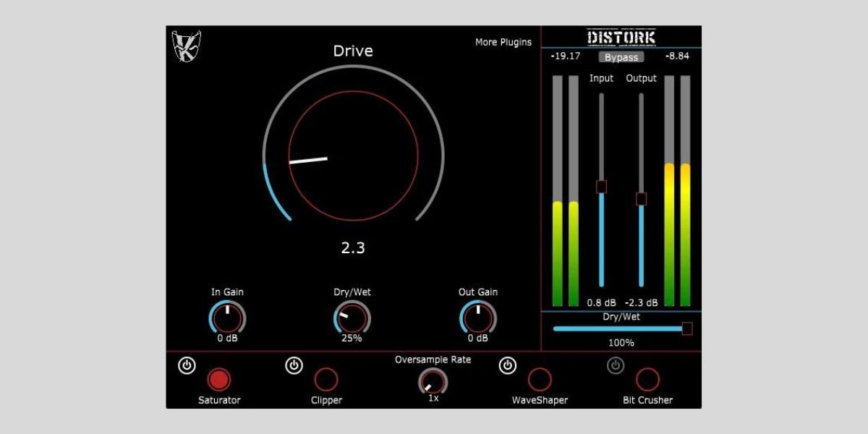This screenshot has height=434, width=868.
Task: Click the Drive title label
Action: (353, 51)
